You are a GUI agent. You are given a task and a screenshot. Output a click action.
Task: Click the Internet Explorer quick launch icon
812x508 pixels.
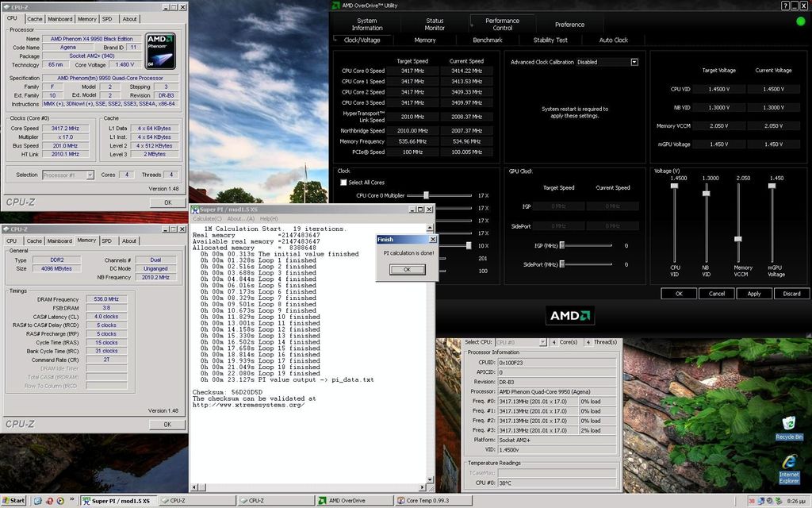tap(38, 501)
